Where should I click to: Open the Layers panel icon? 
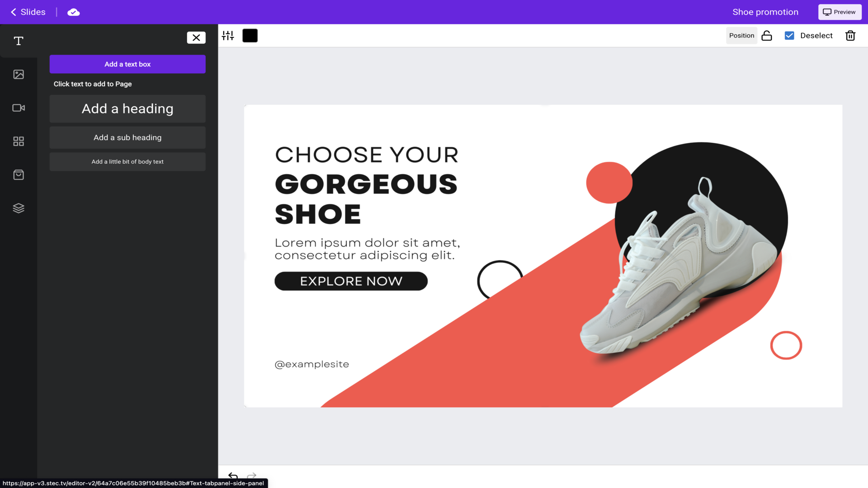[x=19, y=208]
